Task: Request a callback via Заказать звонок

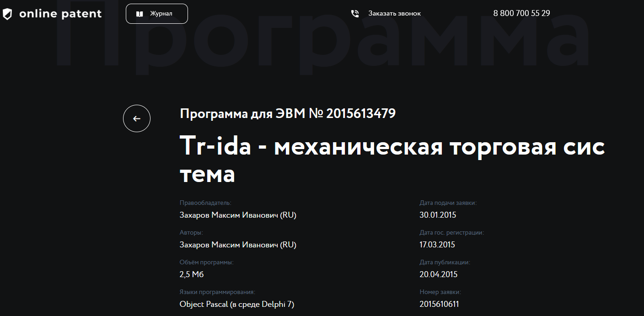Action: [395, 14]
